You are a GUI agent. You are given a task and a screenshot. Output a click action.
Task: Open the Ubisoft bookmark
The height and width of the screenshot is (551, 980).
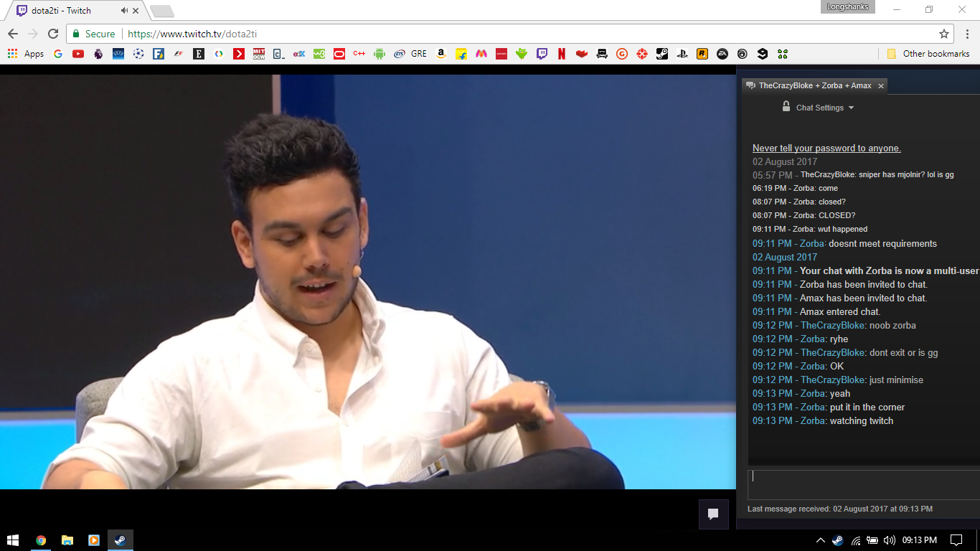[743, 54]
